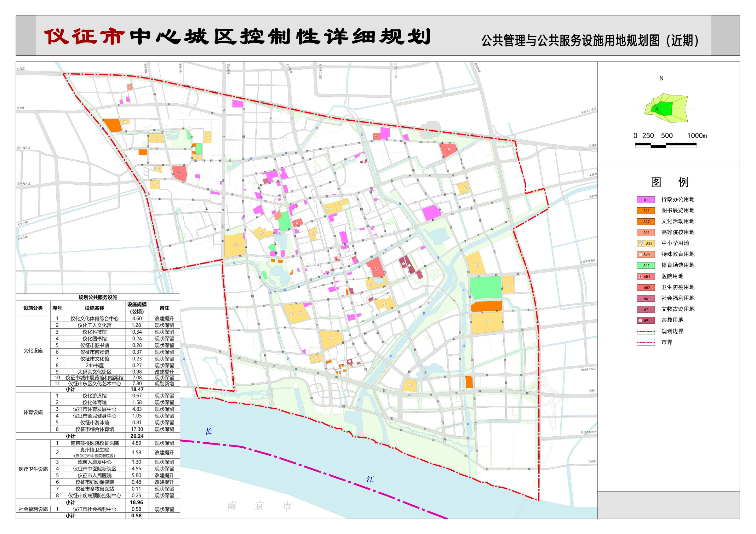Image resolution: width=756 pixels, height=534 pixels.
Task: Click the A51 医院用地 legend swatch
Action: point(645,277)
